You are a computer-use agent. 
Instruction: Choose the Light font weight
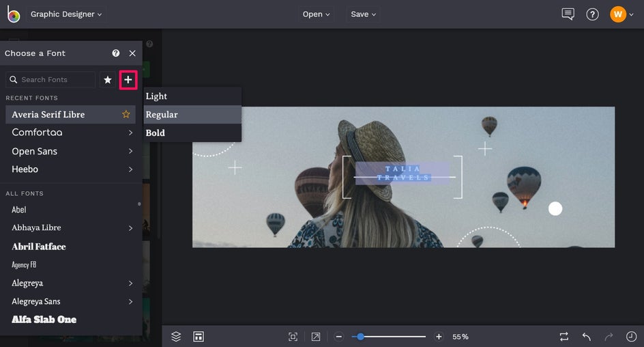pos(192,96)
